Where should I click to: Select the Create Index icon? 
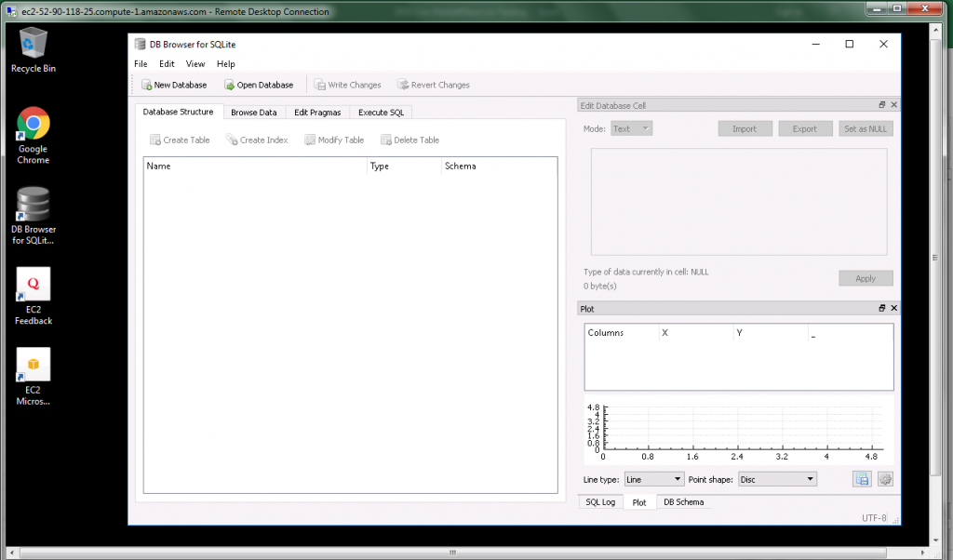pyautogui.click(x=256, y=140)
